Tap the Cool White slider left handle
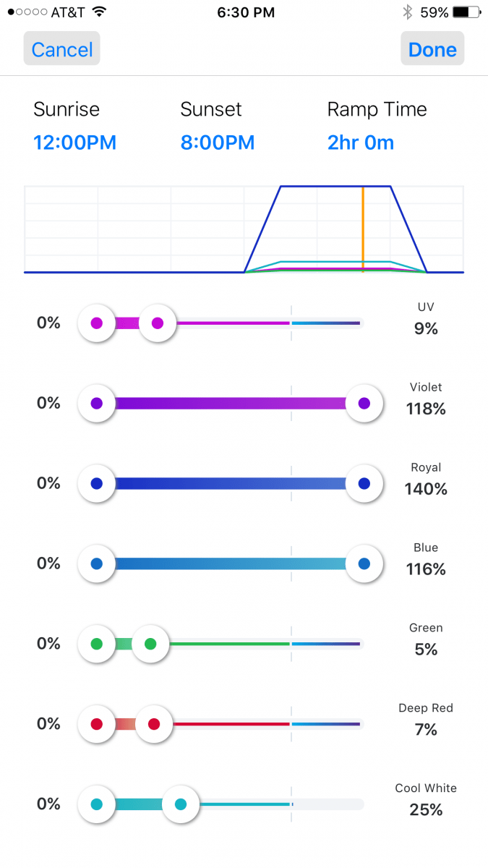 (97, 804)
